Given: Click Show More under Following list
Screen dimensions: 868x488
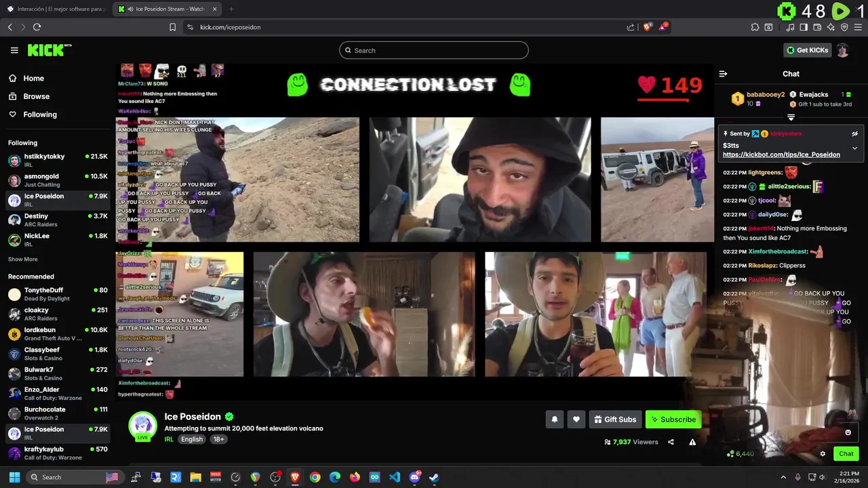Looking at the screenshot, I should [x=23, y=259].
